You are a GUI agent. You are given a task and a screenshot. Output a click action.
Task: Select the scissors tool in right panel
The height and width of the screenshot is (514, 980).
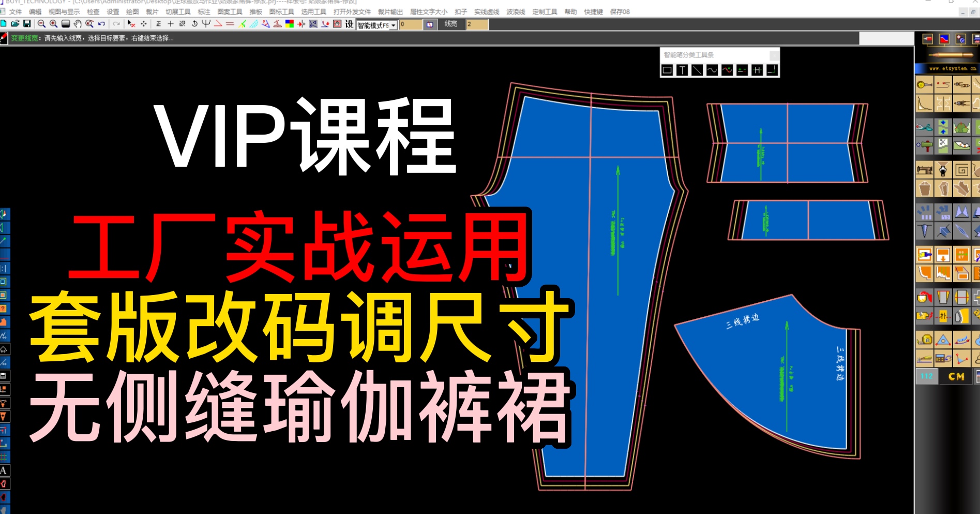click(925, 127)
